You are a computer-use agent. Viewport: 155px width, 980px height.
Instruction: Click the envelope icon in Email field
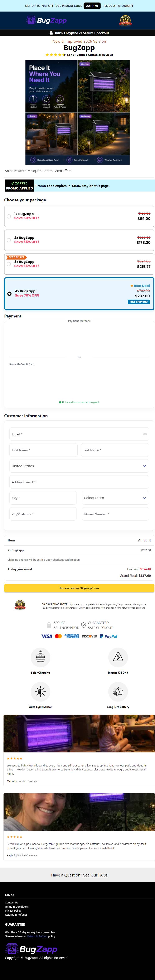[x=145, y=434]
